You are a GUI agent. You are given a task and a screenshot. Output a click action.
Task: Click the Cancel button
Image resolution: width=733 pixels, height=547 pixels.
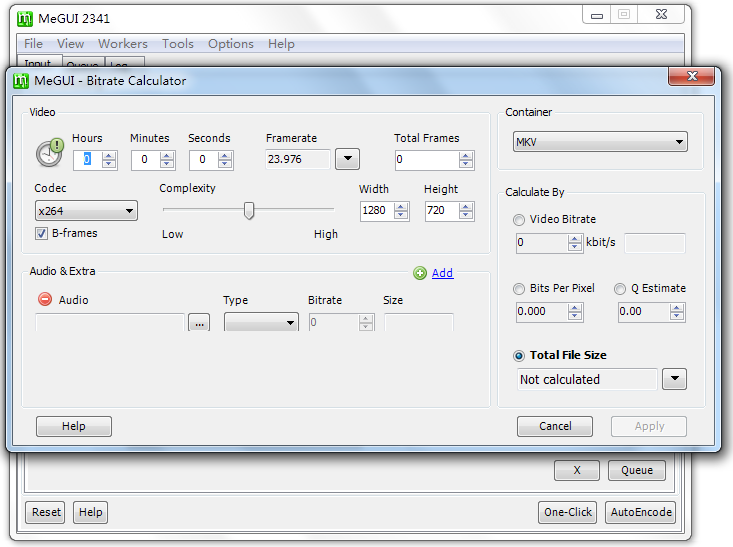pyautogui.click(x=555, y=426)
